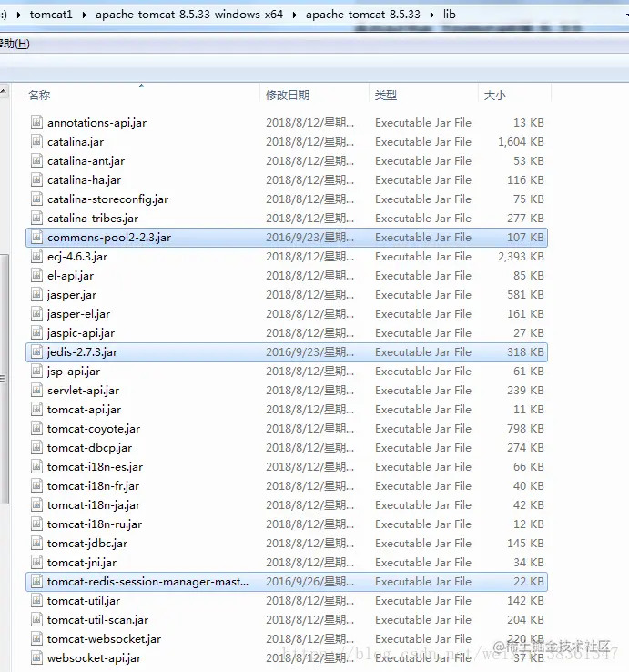Select file name ecj-4.6.3.jar
The image size is (629, 672).
[x=77, y=257]
